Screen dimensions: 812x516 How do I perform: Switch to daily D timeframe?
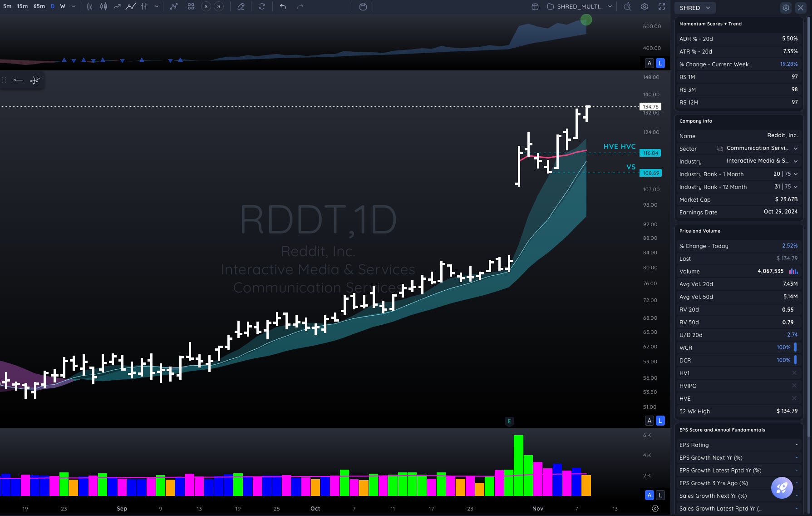pyautogui.click(x=52, y=6)
